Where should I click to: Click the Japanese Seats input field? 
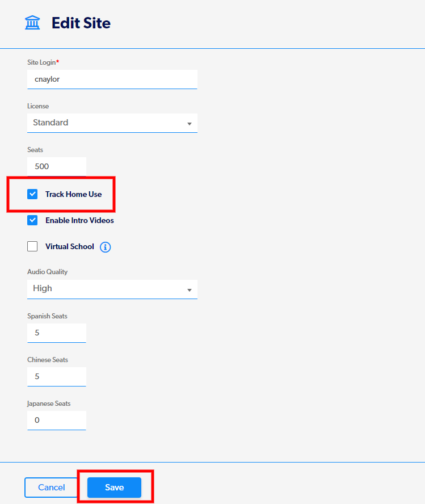click(x=57, y=421)
